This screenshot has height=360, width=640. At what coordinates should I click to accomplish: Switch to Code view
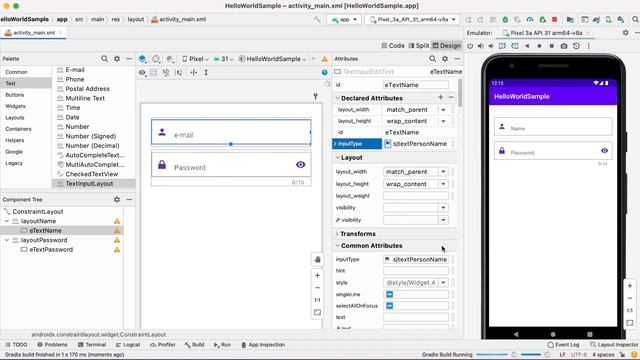393,46
